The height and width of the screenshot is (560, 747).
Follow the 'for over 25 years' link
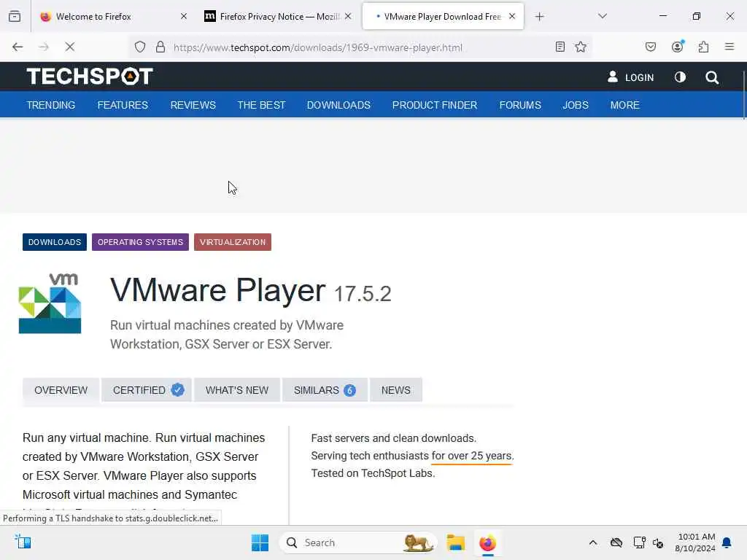(x=472, y=456)
